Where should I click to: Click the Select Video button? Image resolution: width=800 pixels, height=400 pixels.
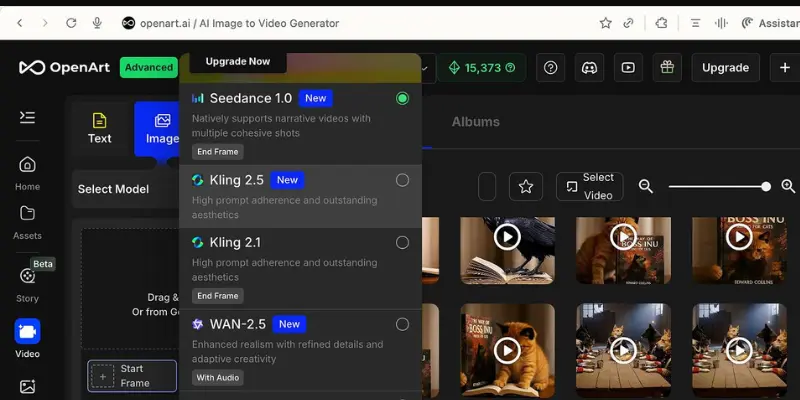tap(590, 187)
